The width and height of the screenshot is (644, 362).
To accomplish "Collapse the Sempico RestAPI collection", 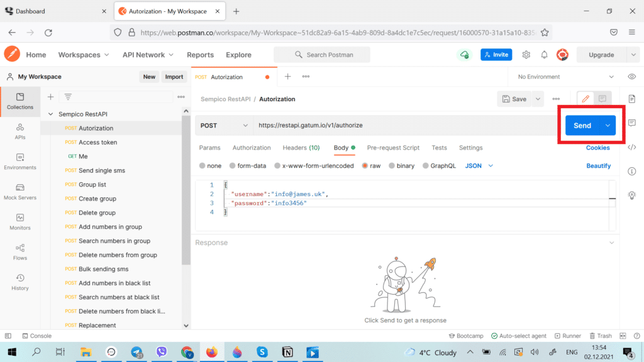I will (50, 114).
